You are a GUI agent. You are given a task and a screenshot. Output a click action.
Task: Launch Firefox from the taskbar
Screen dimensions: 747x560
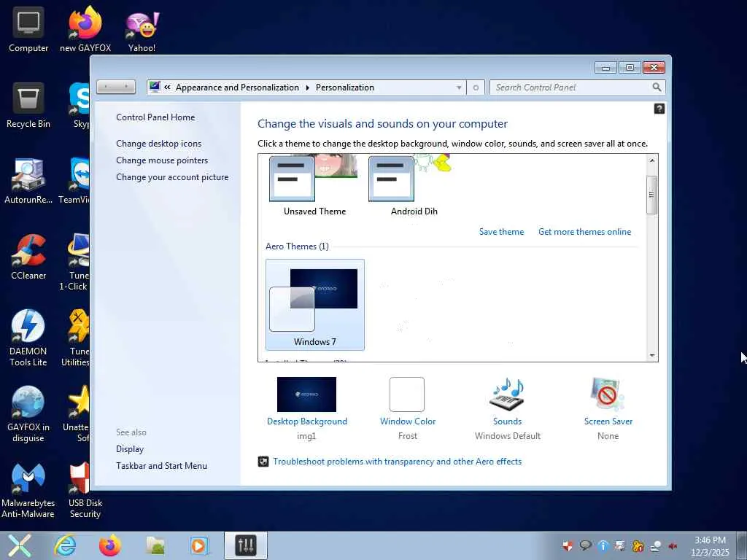110,545
